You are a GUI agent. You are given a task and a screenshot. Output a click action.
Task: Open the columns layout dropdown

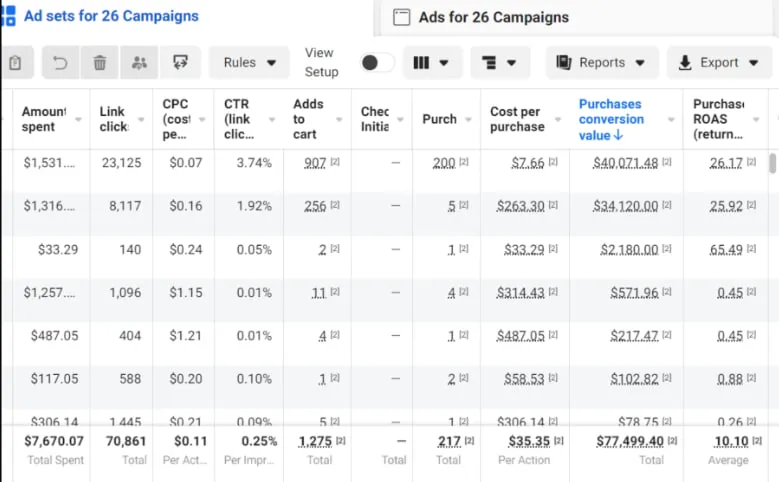coord(432,63)
